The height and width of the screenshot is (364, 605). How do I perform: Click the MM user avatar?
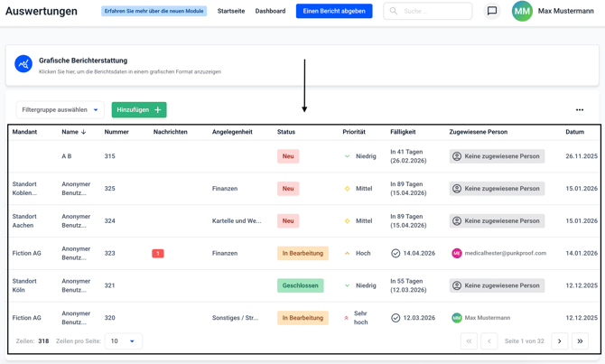pos(522,12)
